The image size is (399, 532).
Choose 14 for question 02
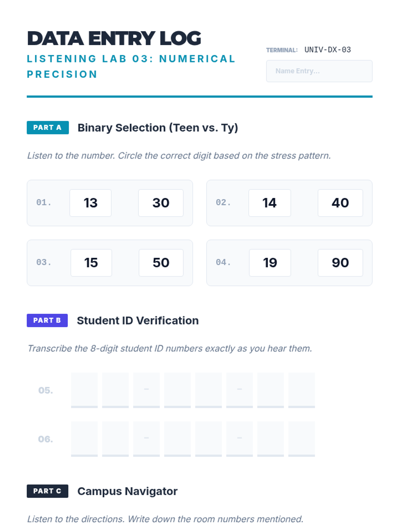pyautogui.click(x=269, y=203)
